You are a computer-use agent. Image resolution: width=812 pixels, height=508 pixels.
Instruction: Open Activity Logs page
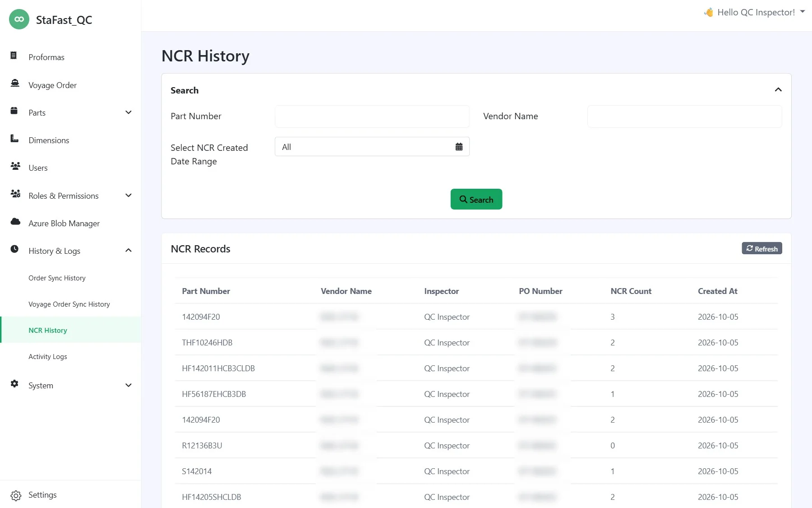47,357
